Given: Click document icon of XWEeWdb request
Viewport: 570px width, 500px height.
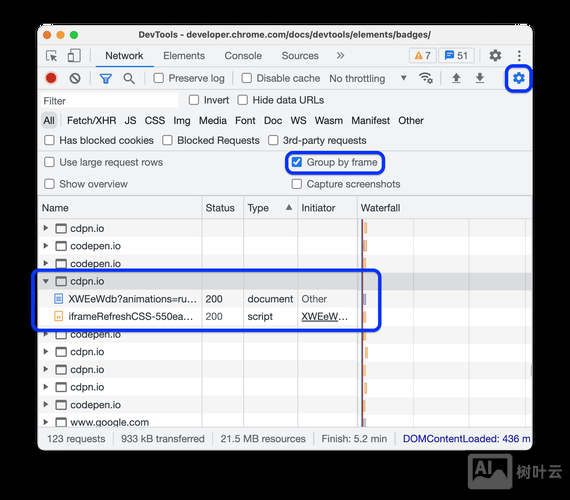Looking at the screenshot, I should [58, 299].
